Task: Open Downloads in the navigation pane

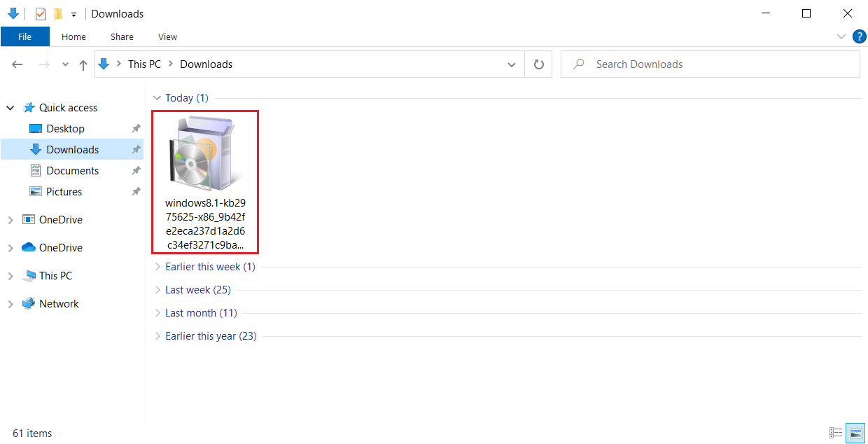Action: coord(72,150)
